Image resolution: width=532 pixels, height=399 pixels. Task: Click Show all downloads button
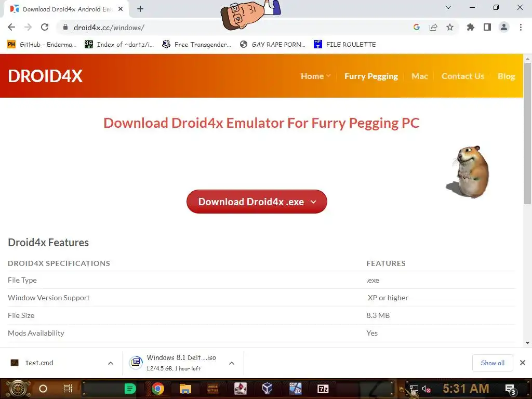pyautogui.click(x=493, y=363)
